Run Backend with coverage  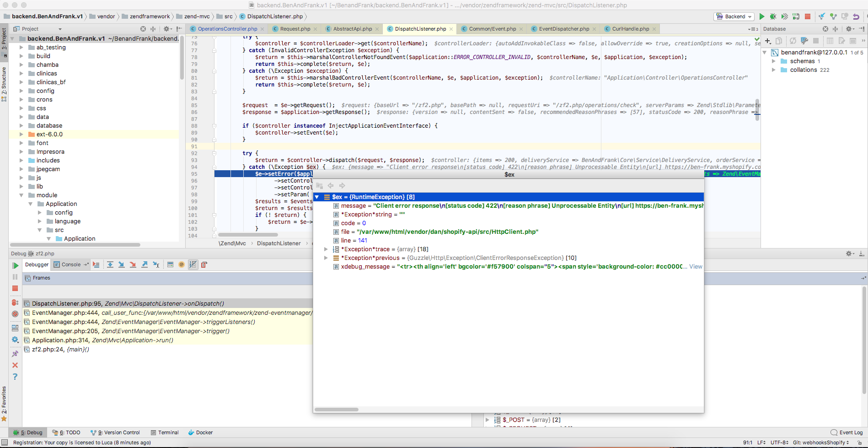point(784,16)
